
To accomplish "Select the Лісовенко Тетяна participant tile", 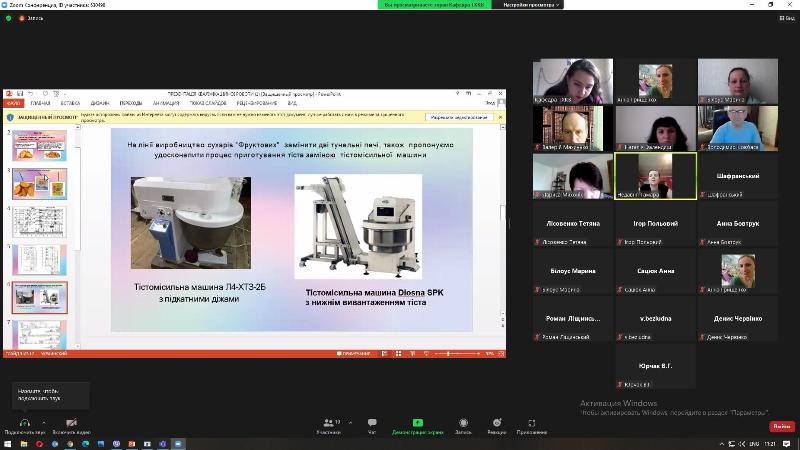I will [x=573, y=223].
